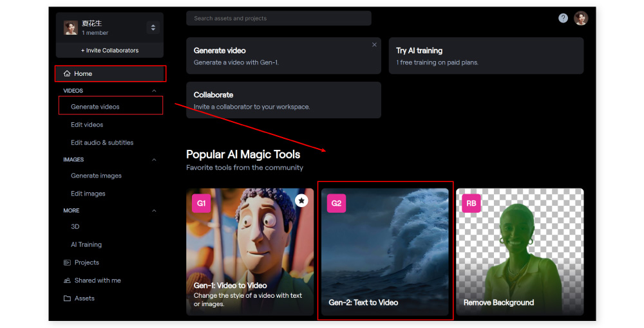
Task: Open the user profile avatar menu
Action: click(581, 18)
